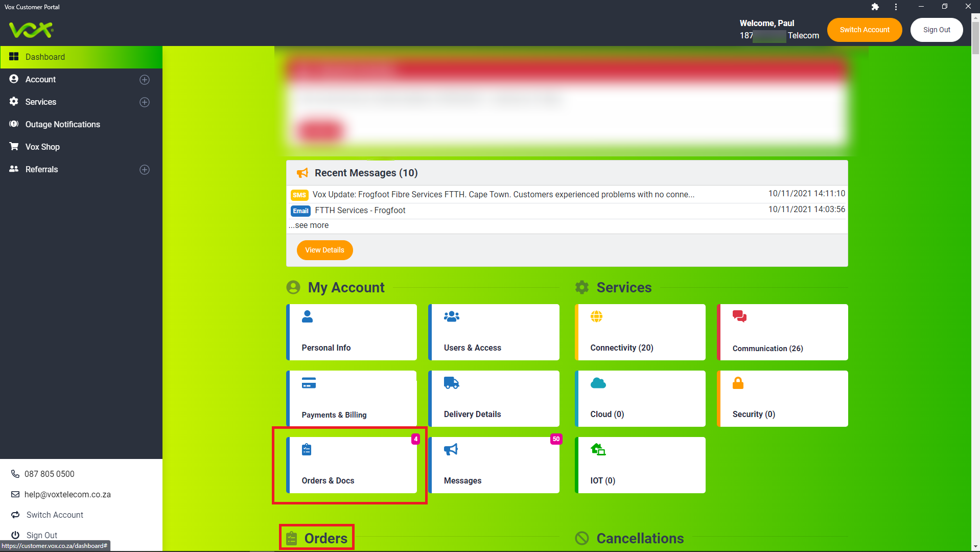Click the 50 badge on Messages tile
This screenshot has height=552, width=980.
coord(556,439)
